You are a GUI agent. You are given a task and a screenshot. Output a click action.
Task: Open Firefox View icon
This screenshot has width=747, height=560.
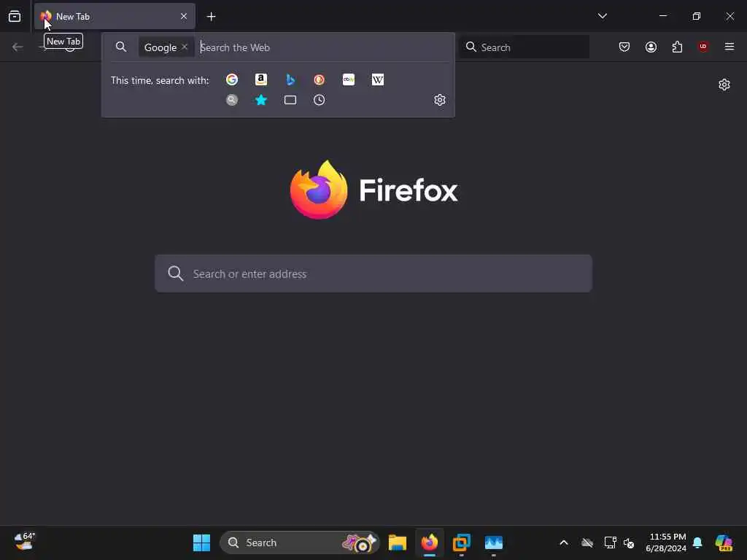[15, 16]
